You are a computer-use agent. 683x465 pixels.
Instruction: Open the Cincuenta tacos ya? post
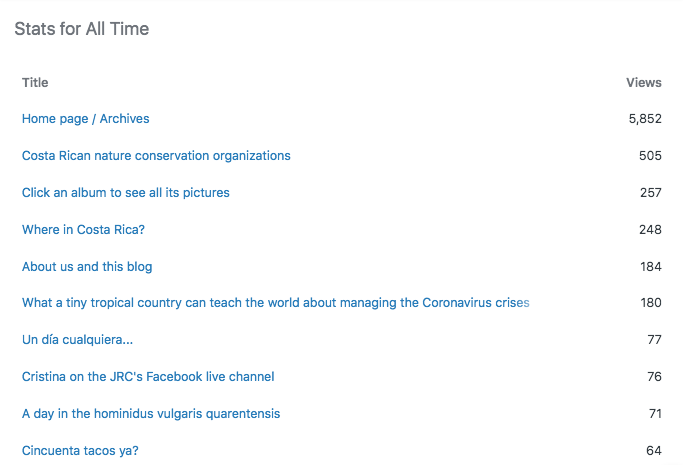pos(80,451)
